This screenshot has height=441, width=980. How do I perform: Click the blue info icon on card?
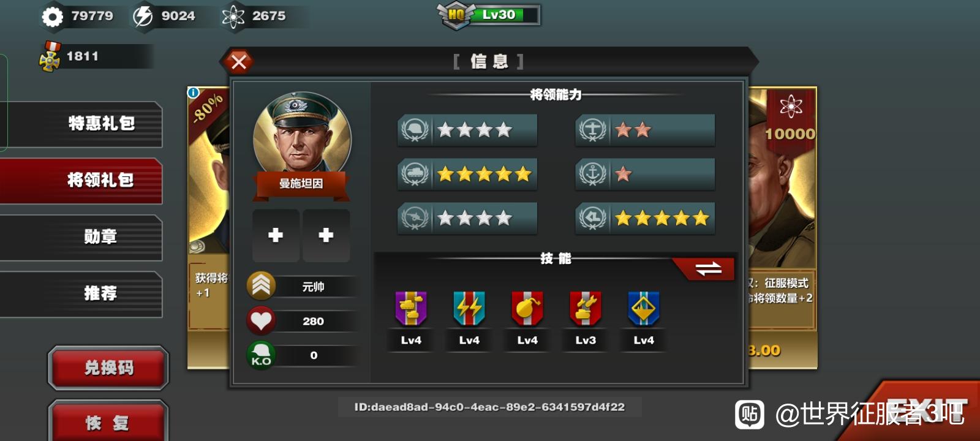click(194, 92)
